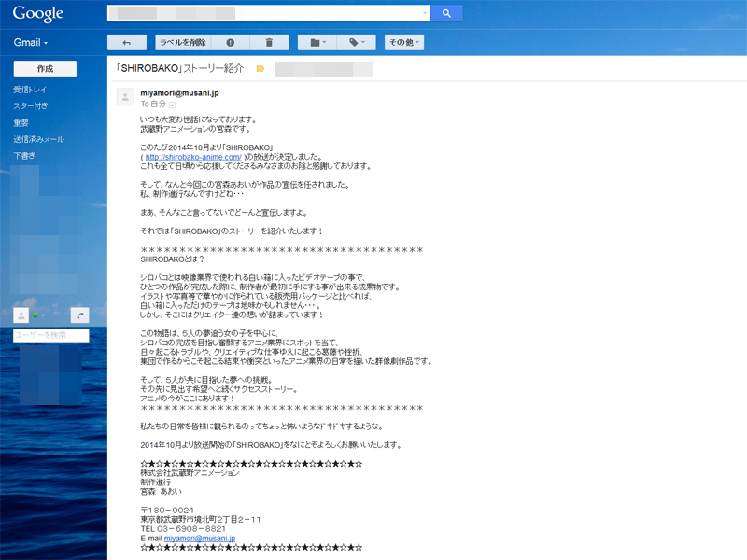Open the green chat status dropdown
The height and width of the screenshot is (560, 747).
point(38,315)
